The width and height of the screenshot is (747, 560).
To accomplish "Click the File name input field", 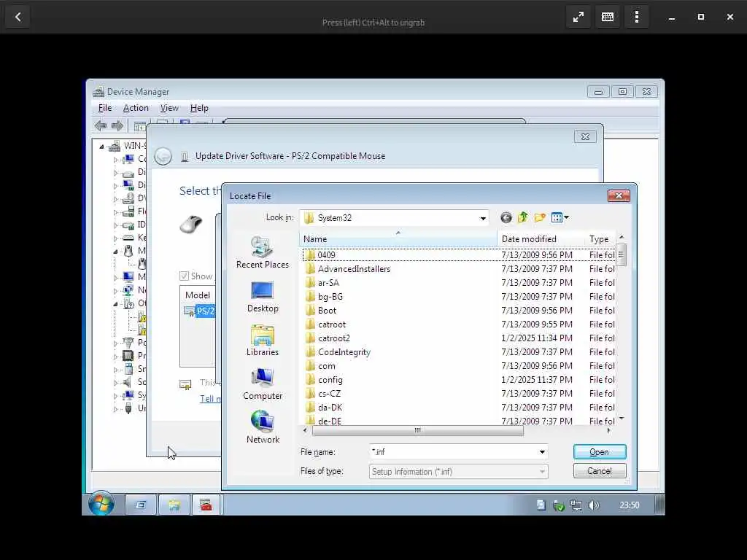I will [x=453, y=452].
